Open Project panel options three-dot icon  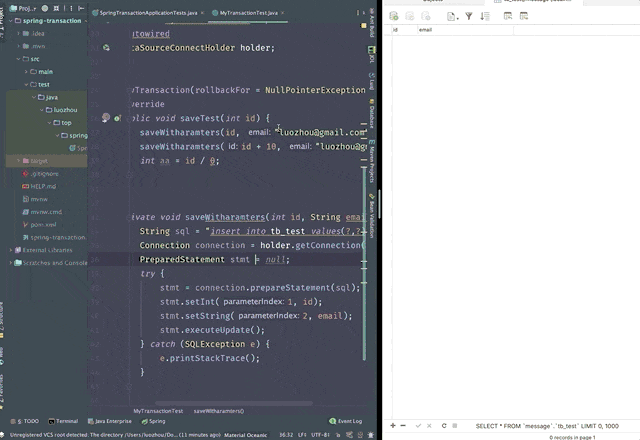71,8
